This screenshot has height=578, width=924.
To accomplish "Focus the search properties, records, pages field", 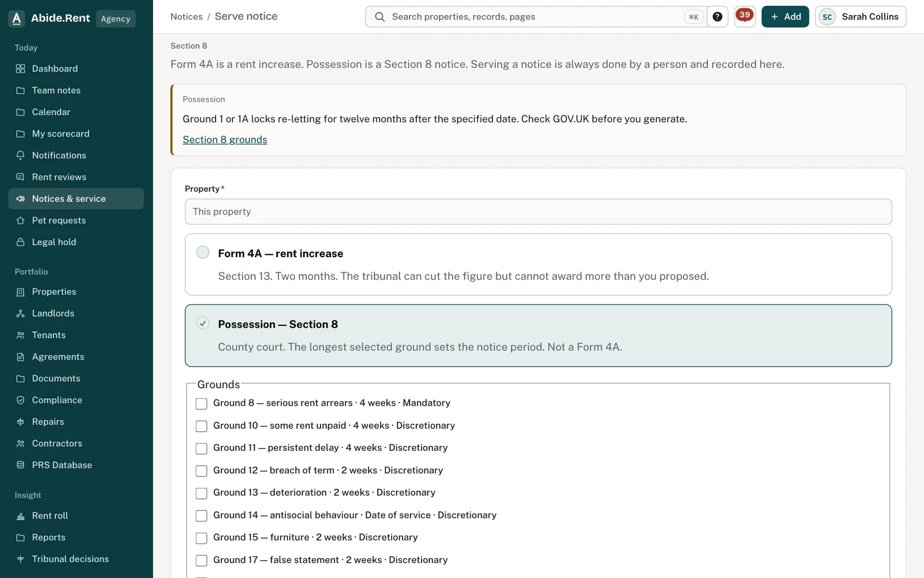I will tap(537, 17).
